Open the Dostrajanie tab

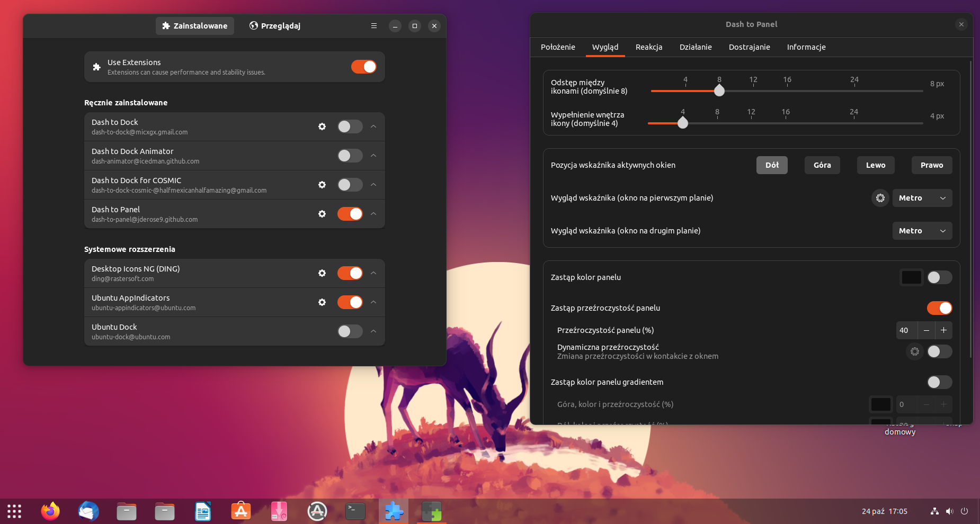pos(749,47)
